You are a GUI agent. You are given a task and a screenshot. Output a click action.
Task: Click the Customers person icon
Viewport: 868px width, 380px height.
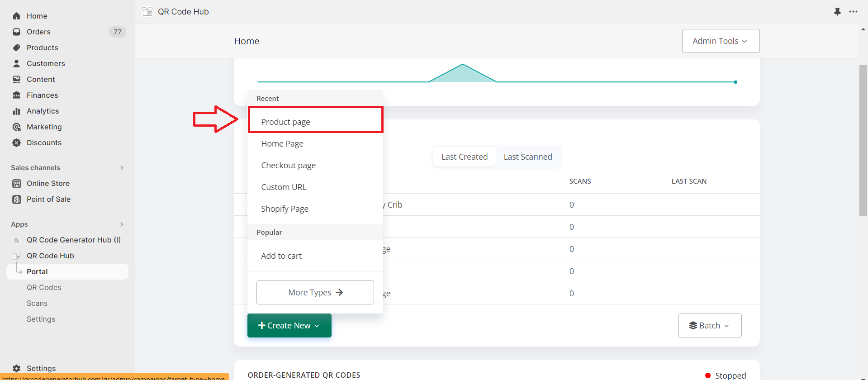[x=17, y=63]
